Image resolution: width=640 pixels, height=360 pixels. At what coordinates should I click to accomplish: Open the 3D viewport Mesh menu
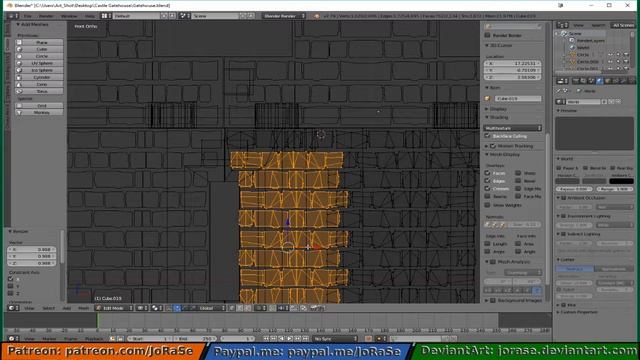coord(84,309)
